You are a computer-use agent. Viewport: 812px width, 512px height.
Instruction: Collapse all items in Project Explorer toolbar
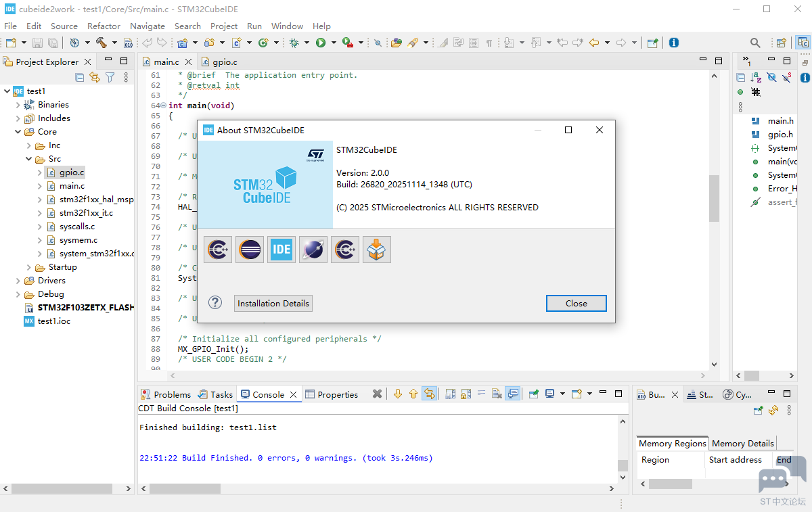80,77
